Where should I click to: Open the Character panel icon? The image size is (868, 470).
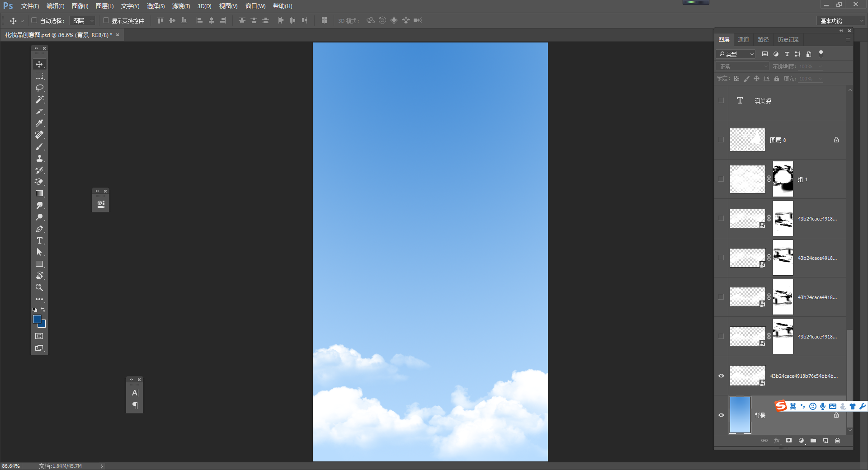[135, 393]
